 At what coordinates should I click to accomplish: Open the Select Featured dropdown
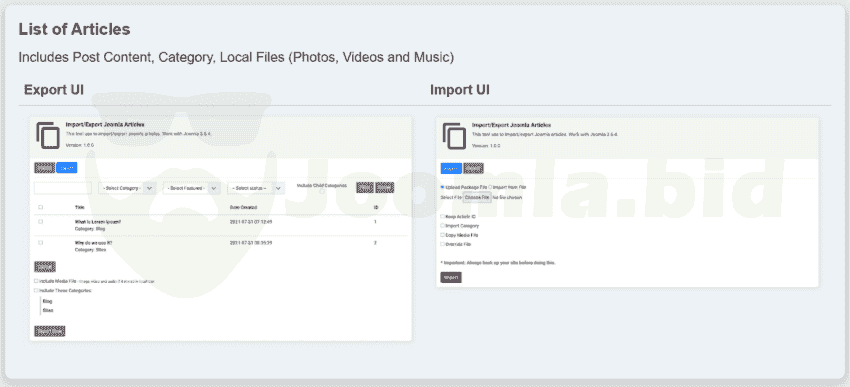(x=191, y=188)
